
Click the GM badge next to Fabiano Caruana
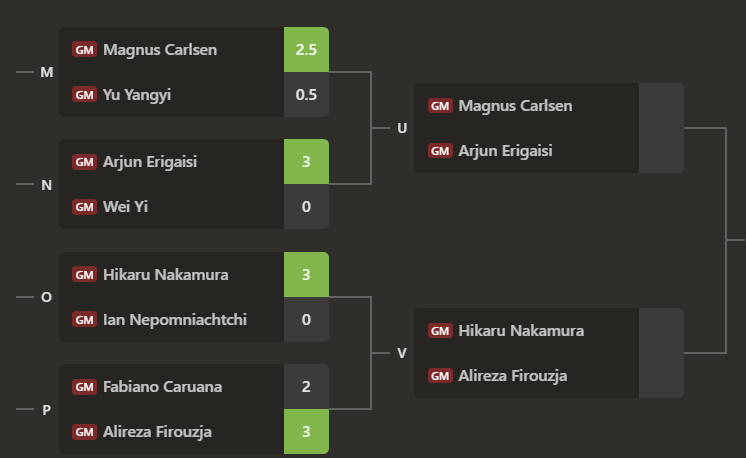(x=84, y=387)
